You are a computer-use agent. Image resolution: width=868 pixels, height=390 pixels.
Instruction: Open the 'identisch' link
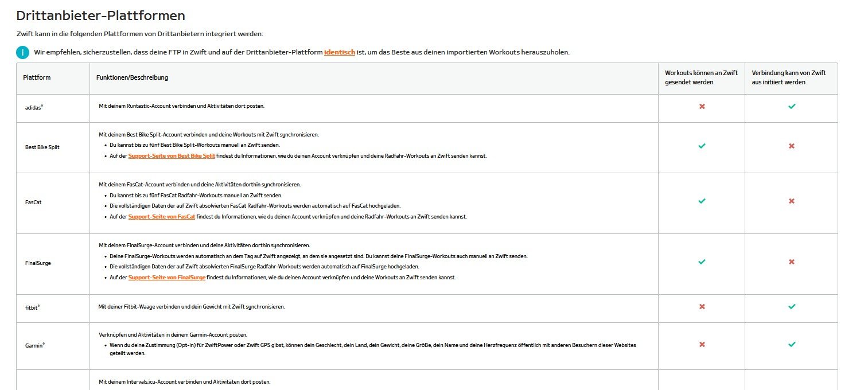[x=340, y=52]
